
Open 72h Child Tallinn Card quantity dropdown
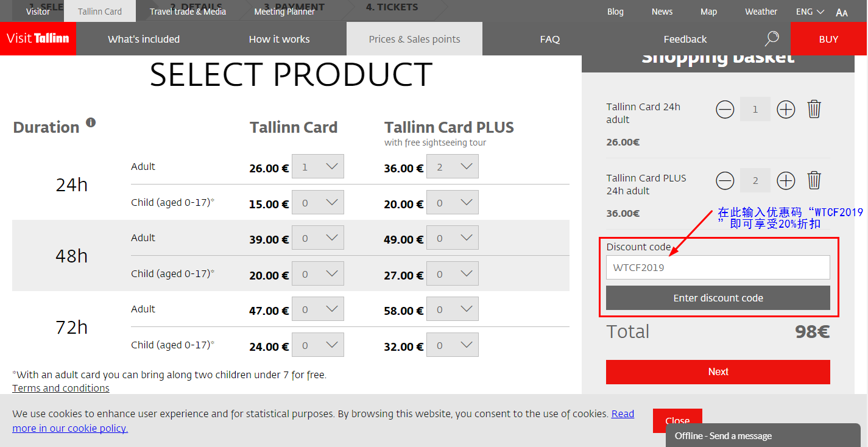(x=318, y=345)
